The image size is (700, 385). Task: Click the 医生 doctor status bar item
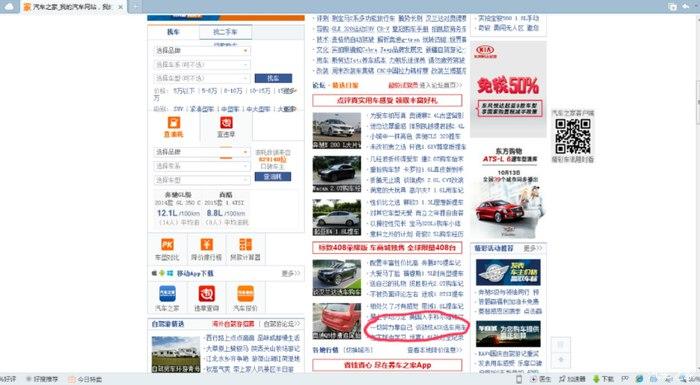pos(541,379)
